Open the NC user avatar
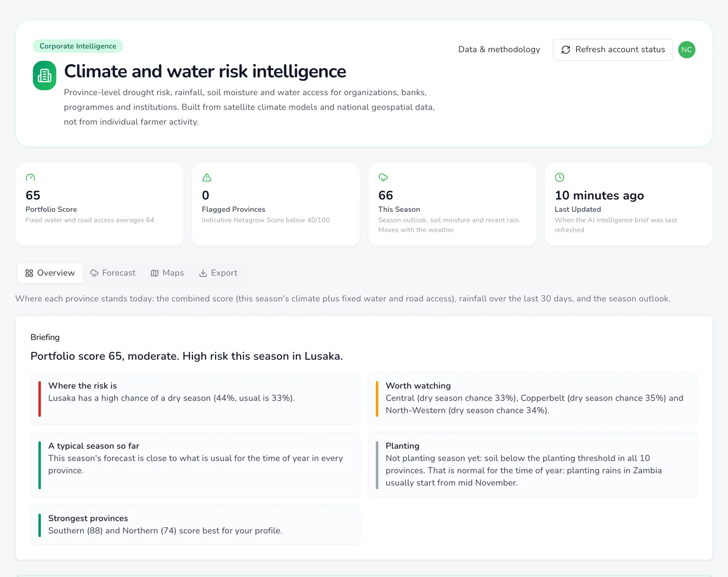 pos(687,50)
